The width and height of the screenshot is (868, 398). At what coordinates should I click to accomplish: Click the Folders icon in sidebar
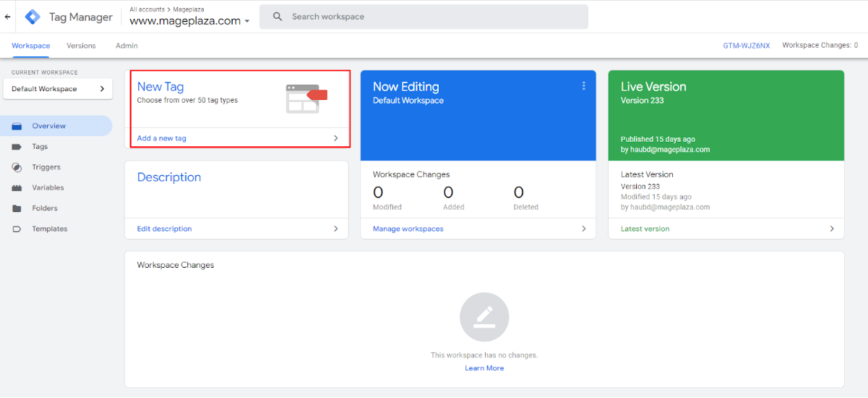click(x=17, y=208)
